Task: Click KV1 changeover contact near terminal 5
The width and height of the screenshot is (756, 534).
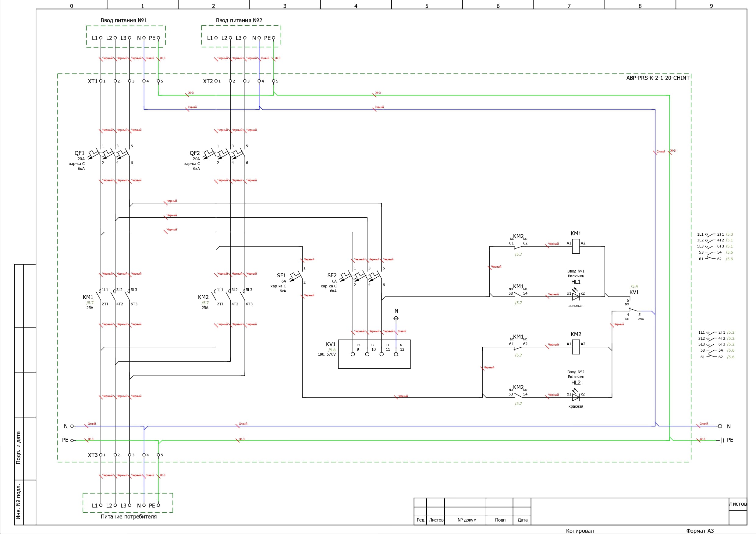Action: point(634,310)
